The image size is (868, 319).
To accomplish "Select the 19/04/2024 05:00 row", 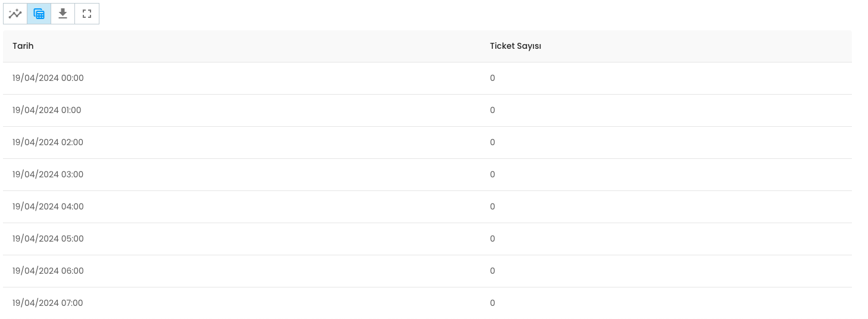I will tap(427, 239).
